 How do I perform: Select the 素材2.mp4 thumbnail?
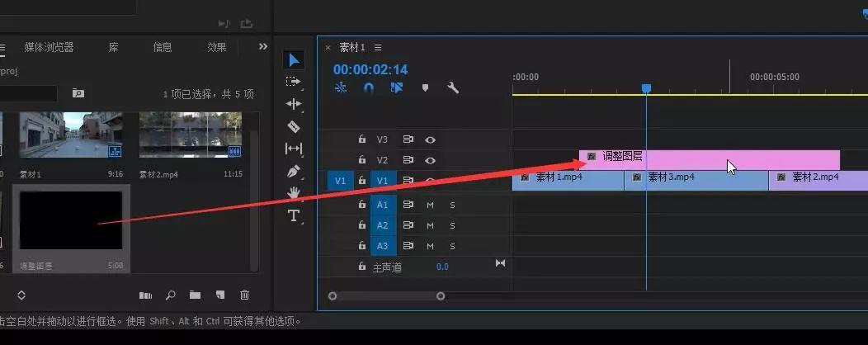click(x=191, y=135)
